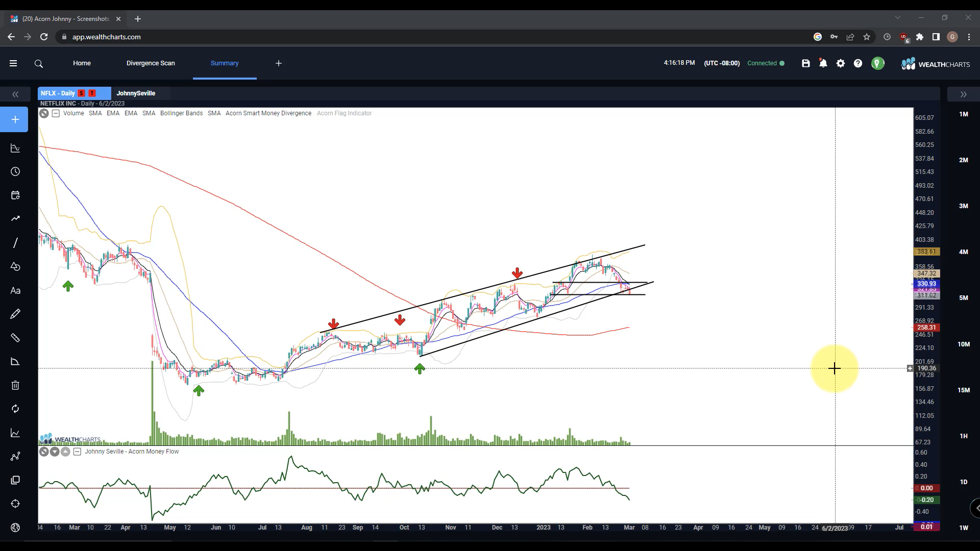
Task: Toggle the red T badge on NFLX tab
Action: [x=92, y=93]
